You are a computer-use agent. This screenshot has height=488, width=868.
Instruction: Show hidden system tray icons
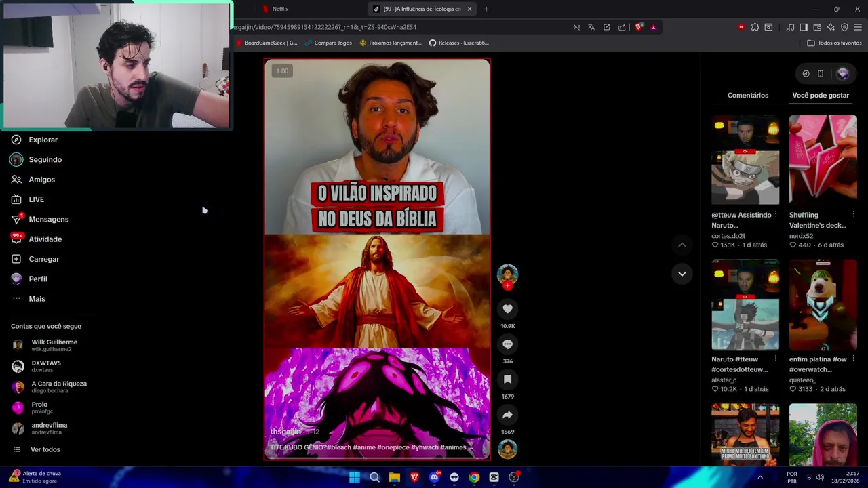coord(760,477)
